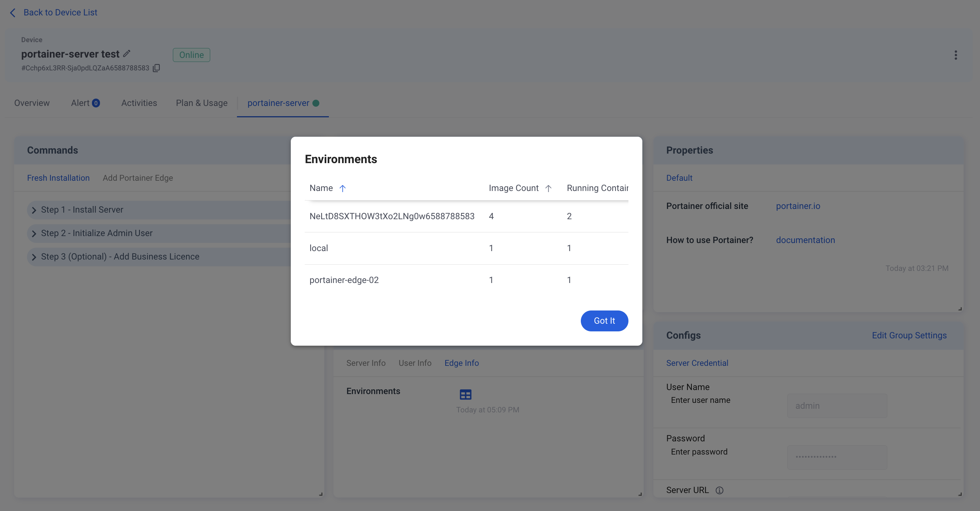Switch to Server Info tab

(365, 363)
